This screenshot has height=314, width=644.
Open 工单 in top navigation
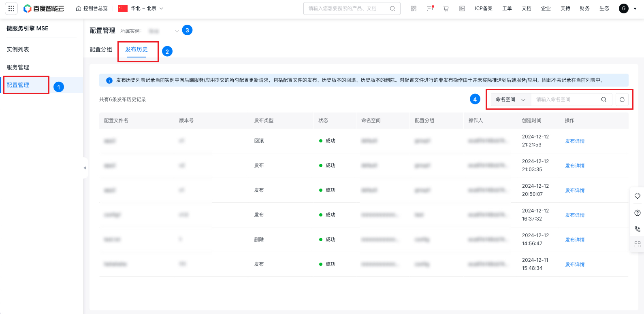[507, 8]
